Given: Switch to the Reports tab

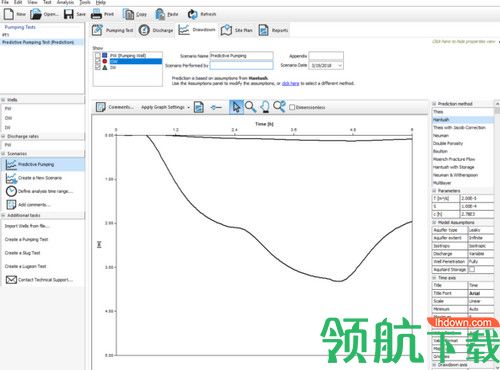Looking at the screenshot, I should tap(273, 30).
